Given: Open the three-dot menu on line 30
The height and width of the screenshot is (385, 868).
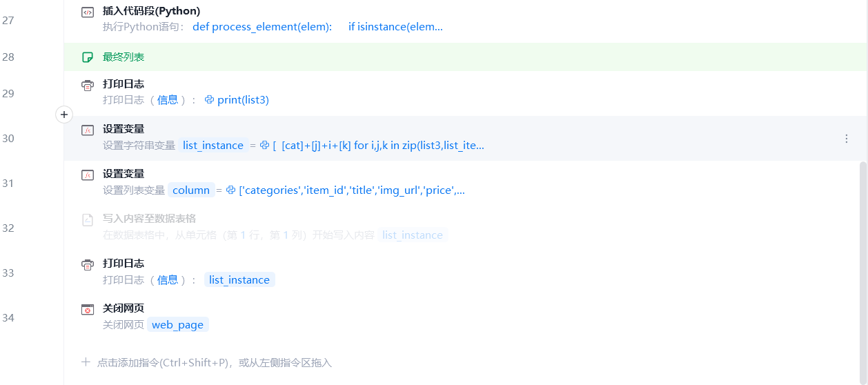Looking at the screenshot, I should [847, 139].
